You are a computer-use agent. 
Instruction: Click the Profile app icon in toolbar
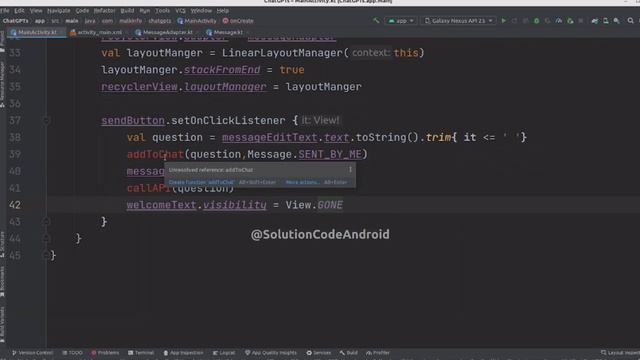click(x=559, y=20)
